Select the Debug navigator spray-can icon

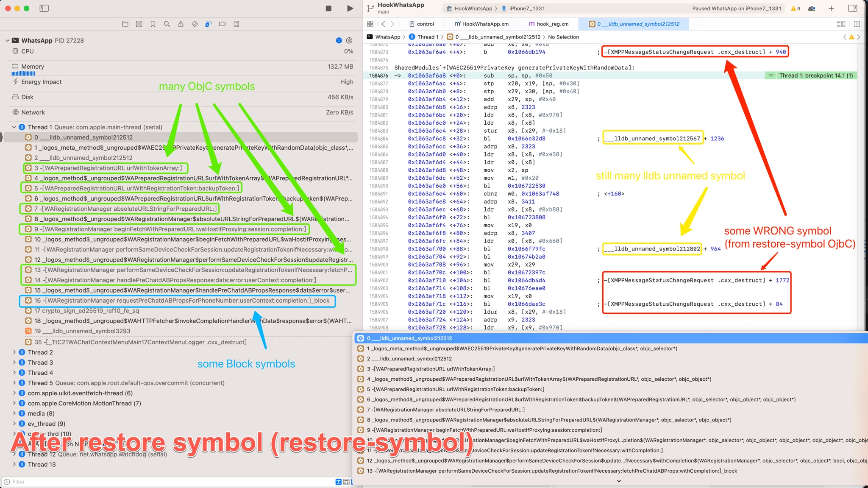click(209, 24)
